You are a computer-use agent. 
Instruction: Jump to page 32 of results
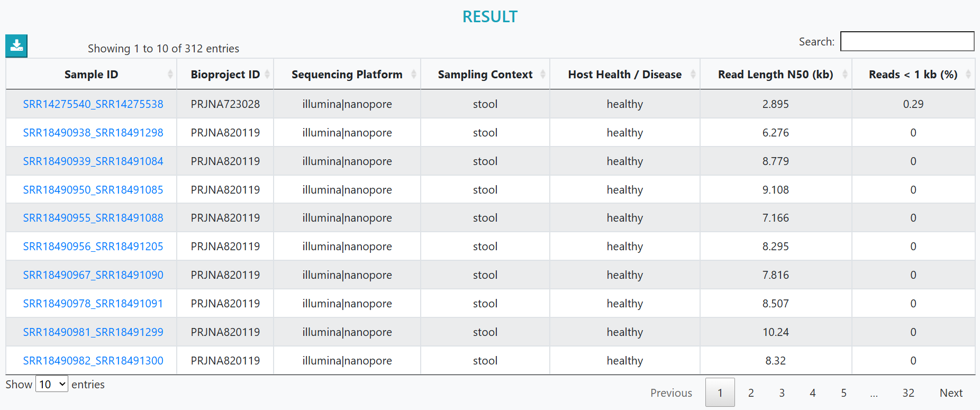pyautogui.click(x=909, y=393)
